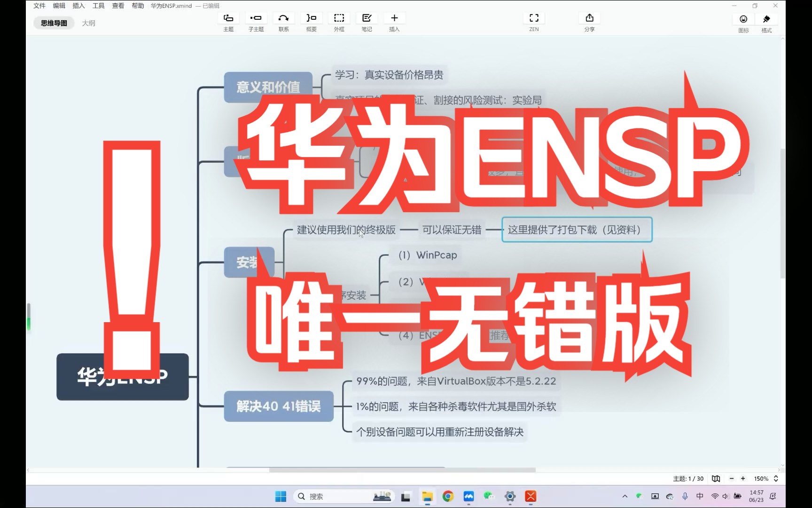Screen dimensions: 812x508
Task: Open the 插入 insert plus menu
Action: point(394,18)
